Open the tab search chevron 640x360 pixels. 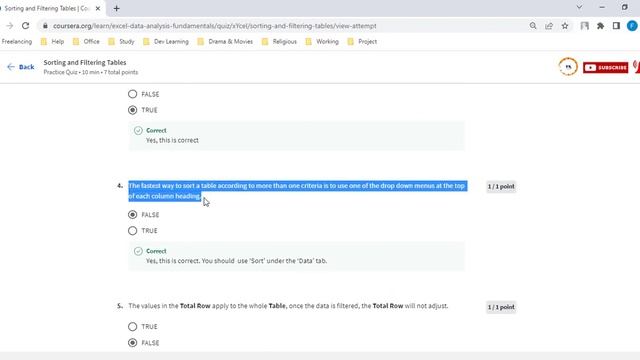click(579, 7)
